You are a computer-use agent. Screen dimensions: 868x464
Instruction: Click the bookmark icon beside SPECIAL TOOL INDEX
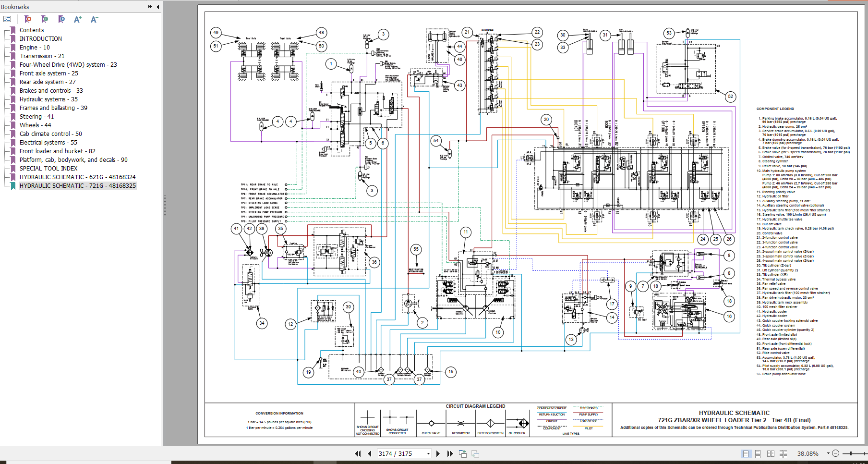pos(13,169)
